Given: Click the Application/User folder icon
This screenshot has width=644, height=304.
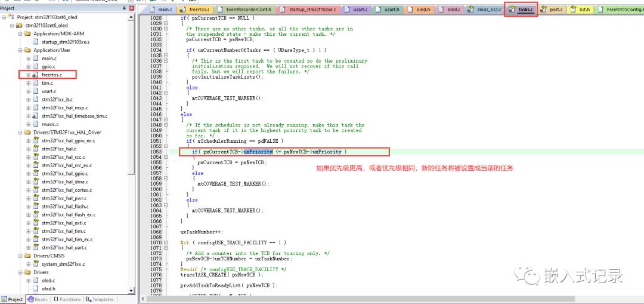Looking at the screenshot, I should coord(28,50).
